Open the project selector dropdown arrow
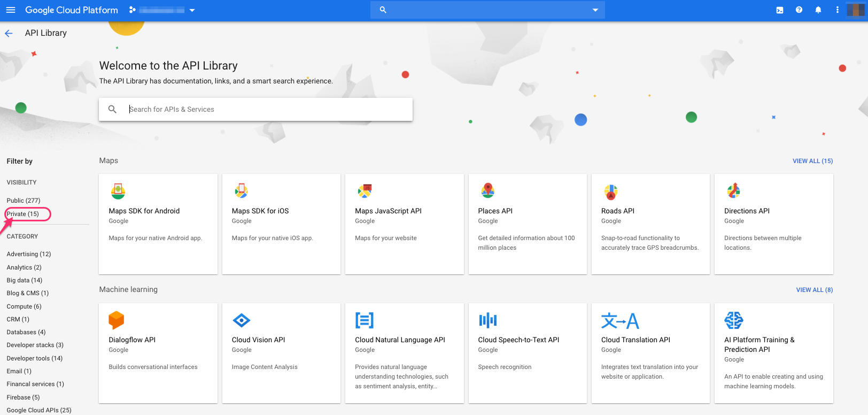 pyautogui.click(x=192, y=10)
